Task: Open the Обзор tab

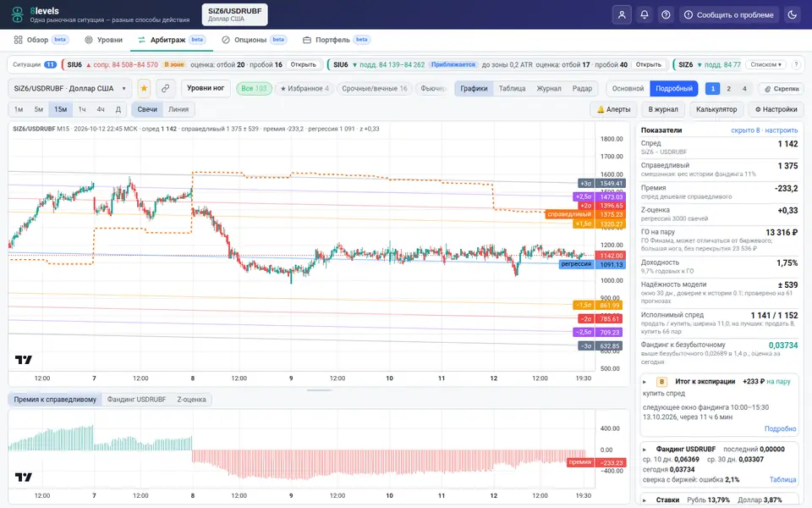Action: pyautogui.click(x=41, y=40)
